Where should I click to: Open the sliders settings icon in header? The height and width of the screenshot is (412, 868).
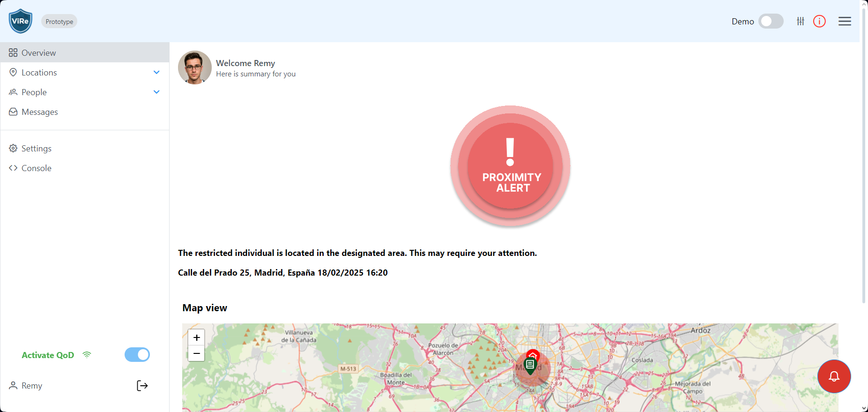click(800, 21)
